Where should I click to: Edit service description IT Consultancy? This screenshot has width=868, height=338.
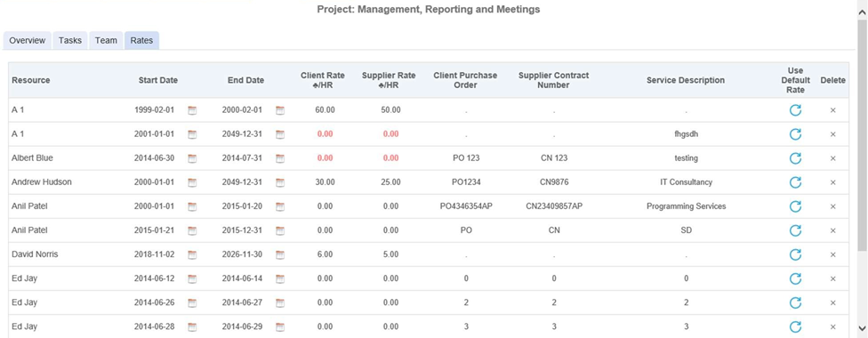tap(686, 182)
